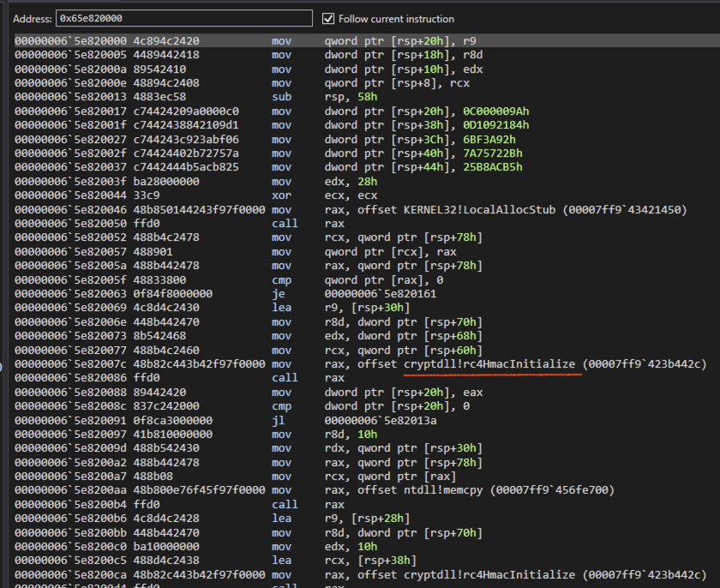
Task: Click the underlined cryptdll!rc4HmacInitialize symbol
Action: coord(489,363)
